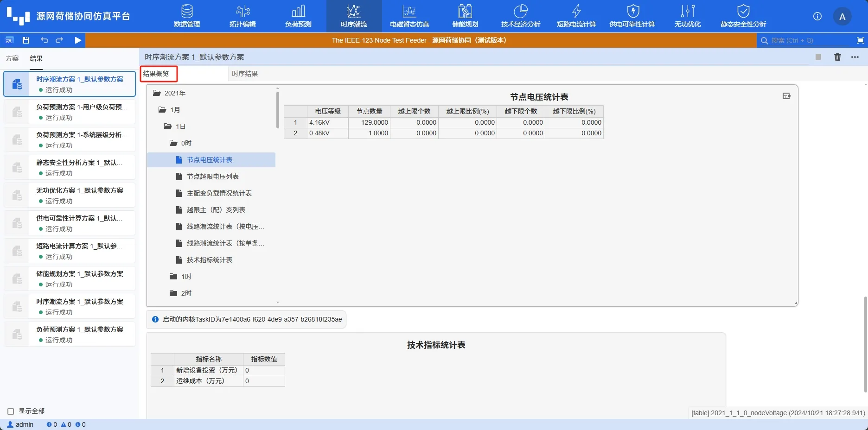Delete the scheme with trash icon
This screenshot has width=868, height=430.
(837, 57)
